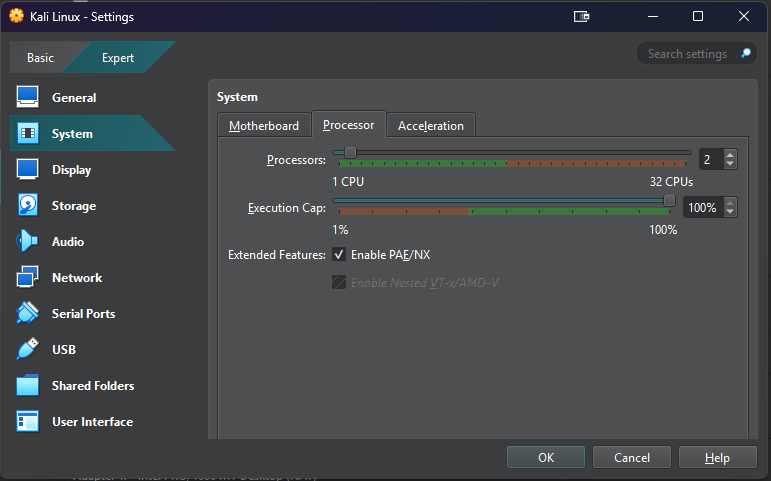Close the Kali Linux Settings window
This screenshot has height=481, width=771.
coord(744,16)
